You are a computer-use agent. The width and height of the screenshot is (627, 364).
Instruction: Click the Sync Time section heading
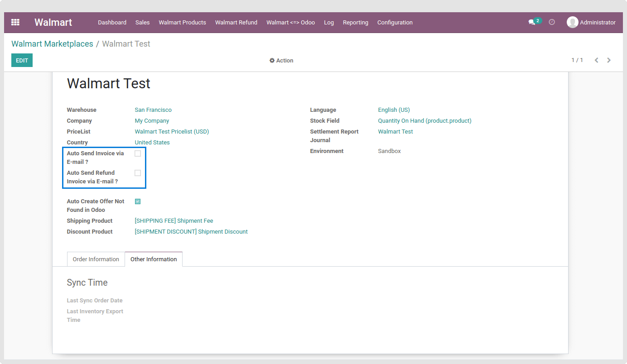pyautogui.click(x=87, y=283)
